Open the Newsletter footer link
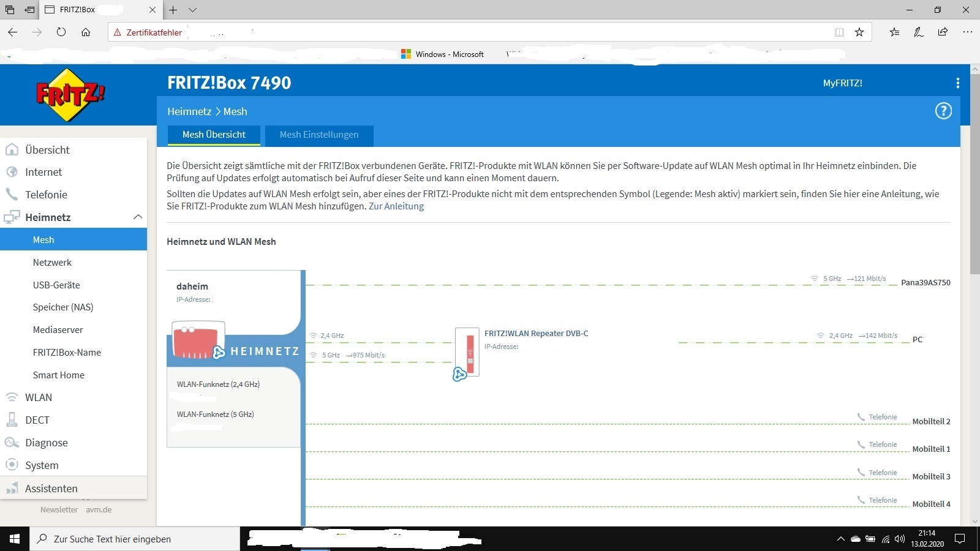 point(59,509)
